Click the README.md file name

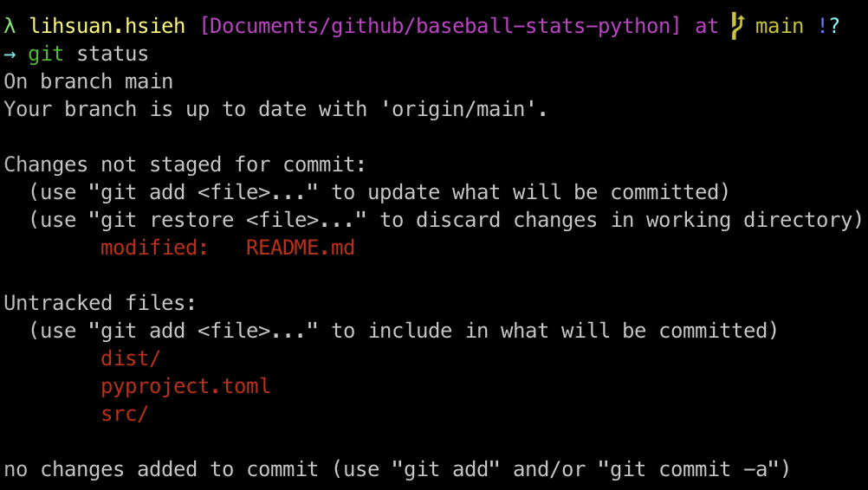click(300, 248)
